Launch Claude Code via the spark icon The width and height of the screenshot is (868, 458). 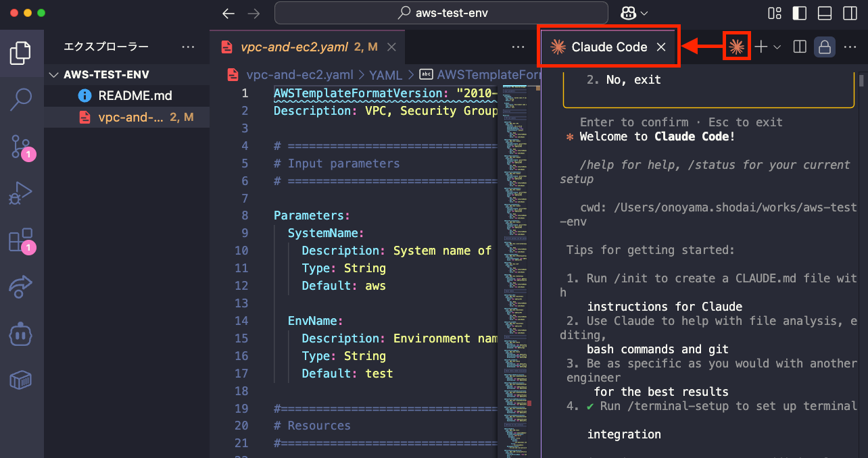737,47
